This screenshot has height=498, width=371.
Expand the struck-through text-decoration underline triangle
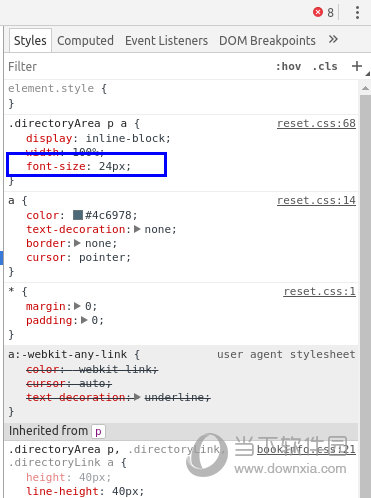click(137, 397)
